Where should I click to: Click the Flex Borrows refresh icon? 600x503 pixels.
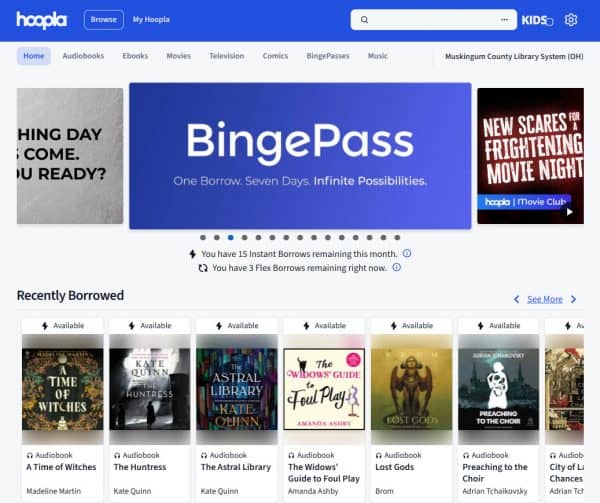(203, 268)
